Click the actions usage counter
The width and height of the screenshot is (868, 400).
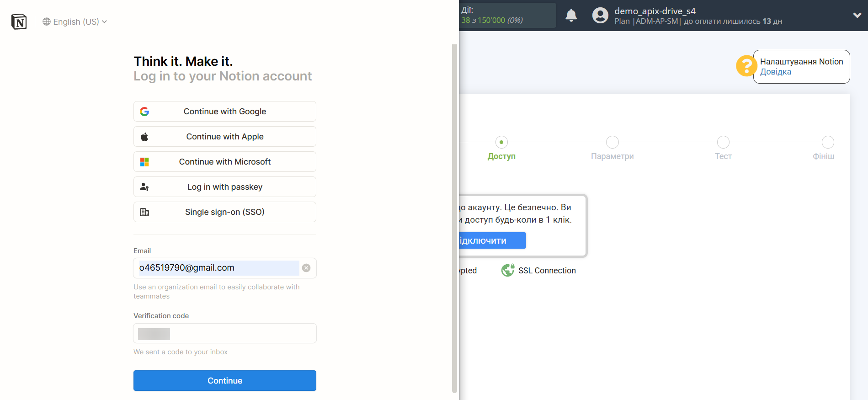pyautogui.click(x=507, y=16)
